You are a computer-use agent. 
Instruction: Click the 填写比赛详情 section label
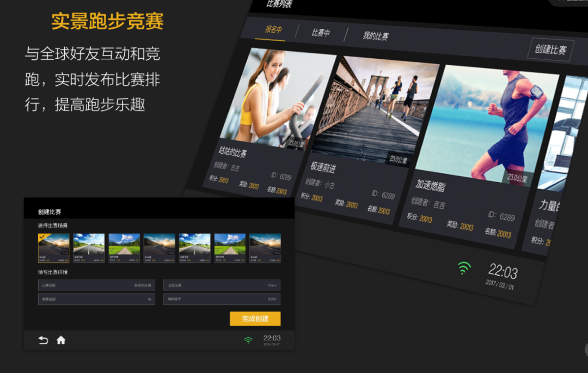[52, 272]
